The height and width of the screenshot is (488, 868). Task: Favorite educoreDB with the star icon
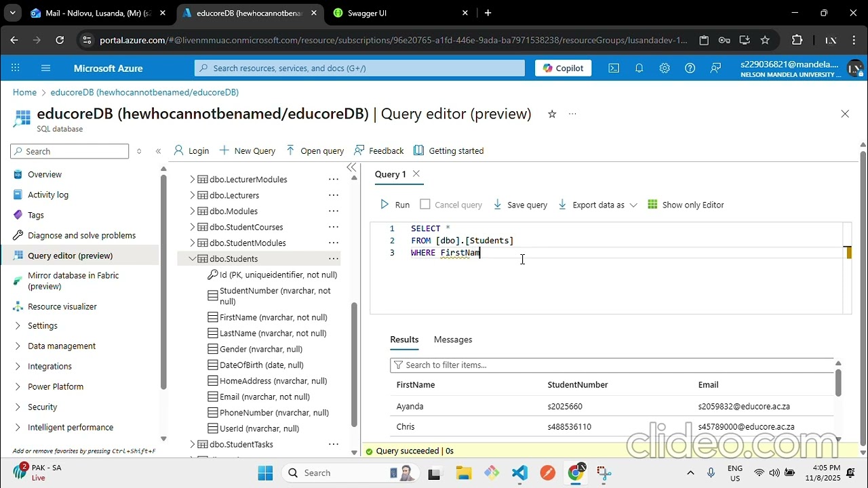[x=552, y=114]
